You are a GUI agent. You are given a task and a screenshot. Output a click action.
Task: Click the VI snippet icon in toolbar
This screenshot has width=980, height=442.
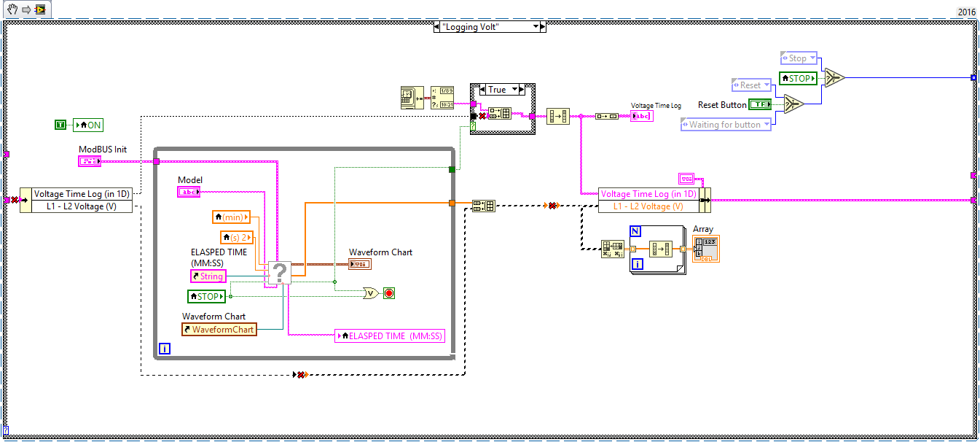point(41,8)
